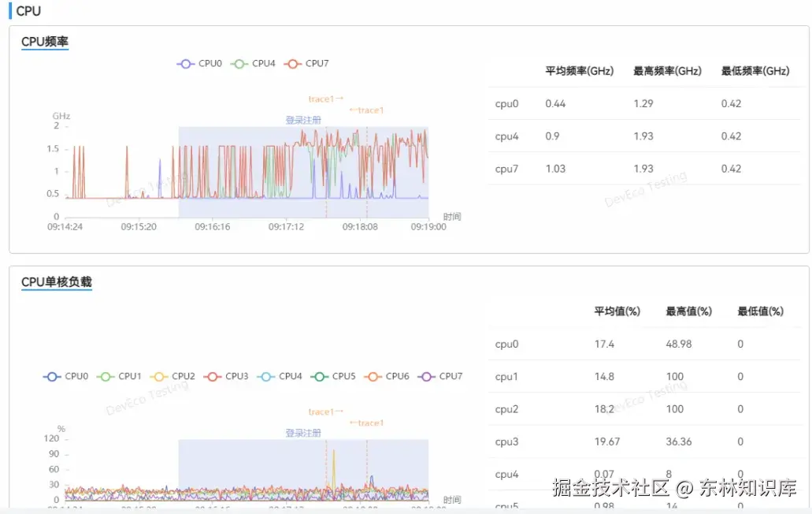Toggle CPU1 series in per-core load legend
Image resolution: width=812 pixels, height=514 pixels.
tap(119, 376)
